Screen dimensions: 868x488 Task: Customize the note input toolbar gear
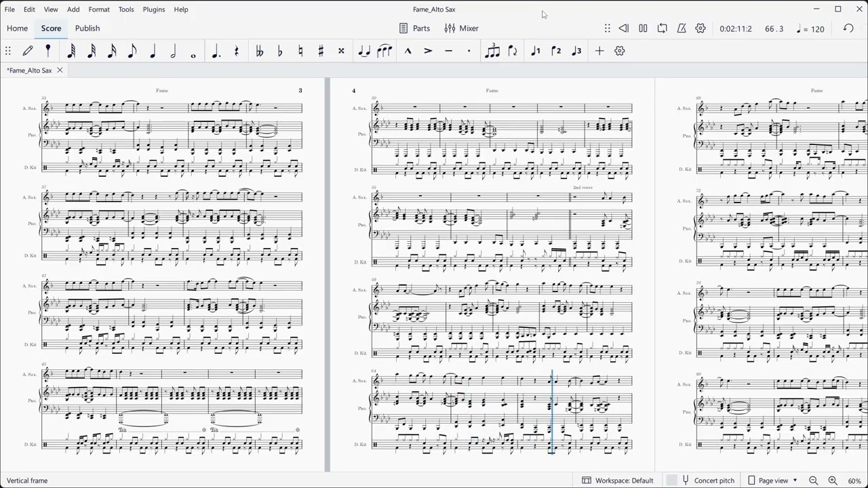click(620, 51)
